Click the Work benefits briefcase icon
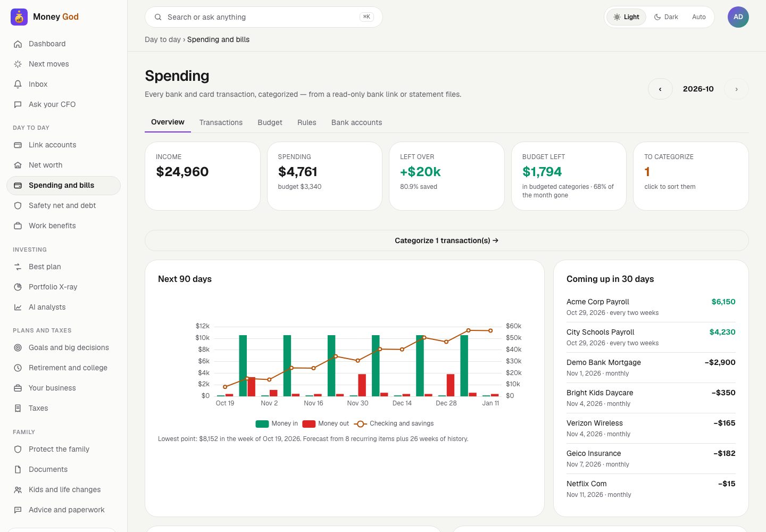 click(x=18, y=226)
